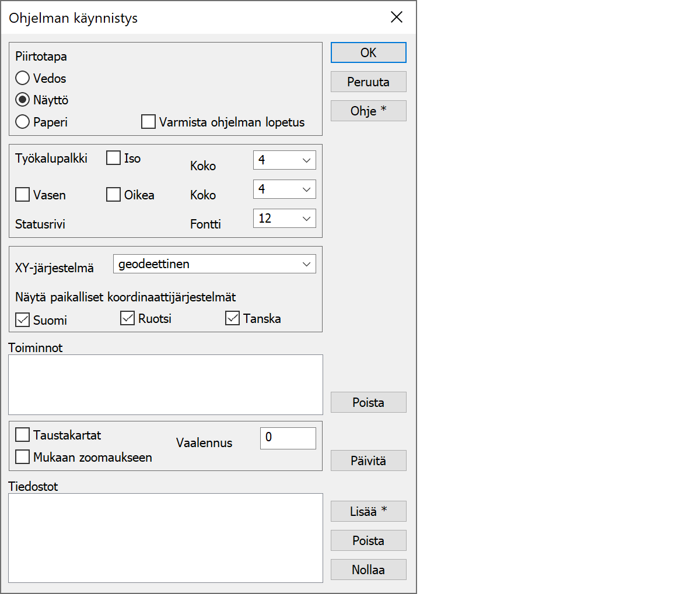Confirm with the OK button
Screen dimensions: 700x594
(x=369, y=52)
